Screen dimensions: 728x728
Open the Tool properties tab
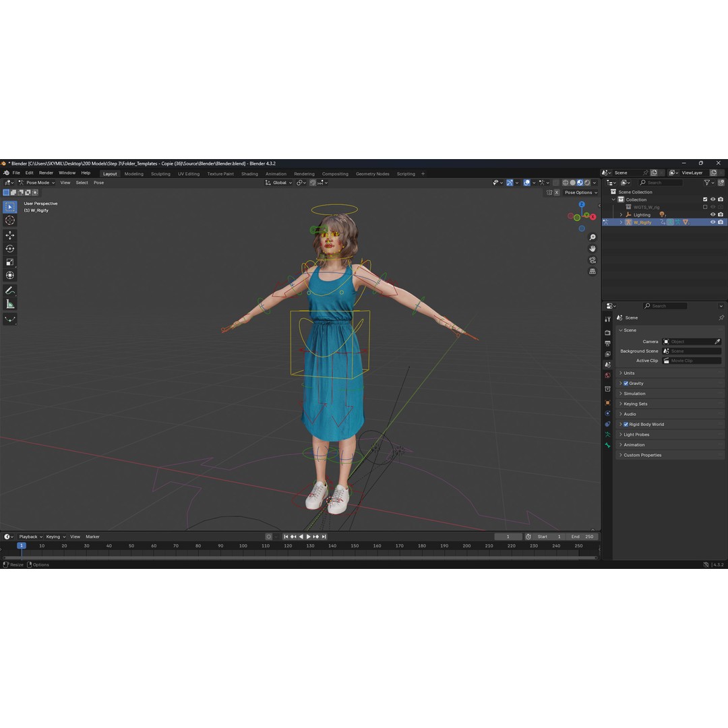(x=607, y=319)
